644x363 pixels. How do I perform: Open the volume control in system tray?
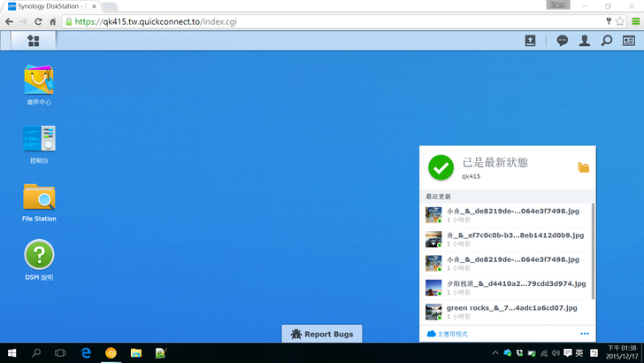pos(556,352)
